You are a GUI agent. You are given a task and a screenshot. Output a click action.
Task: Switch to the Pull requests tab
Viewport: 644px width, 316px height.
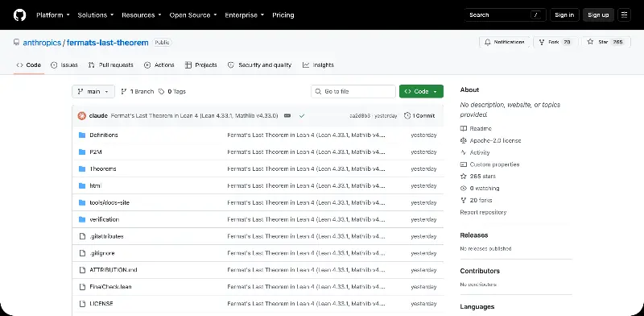pos(111,65)
